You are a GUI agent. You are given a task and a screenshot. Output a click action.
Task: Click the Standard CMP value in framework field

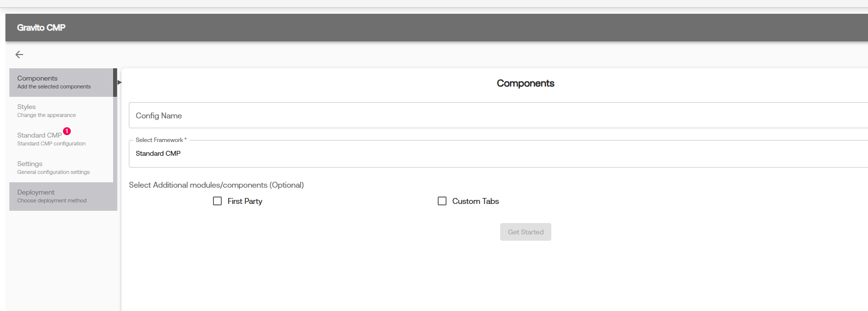click(x=158, y=153)
